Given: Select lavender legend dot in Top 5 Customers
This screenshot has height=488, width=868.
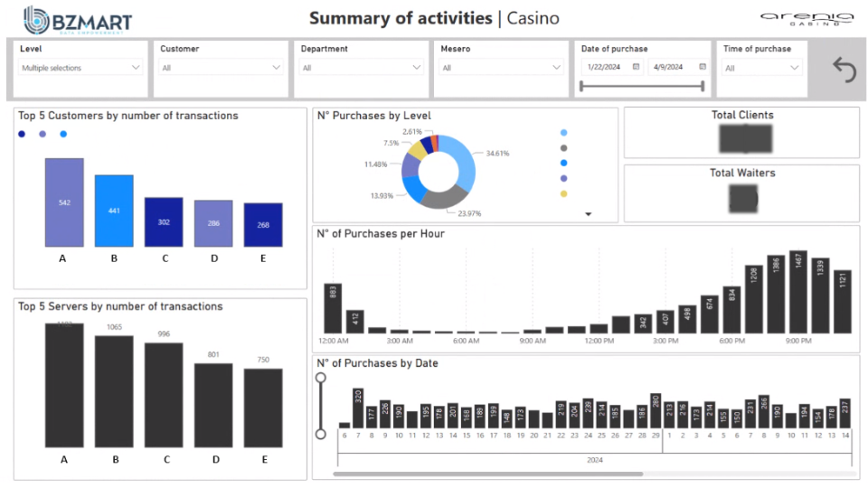Looking at the screenshot, I should [x=42, y=134].
